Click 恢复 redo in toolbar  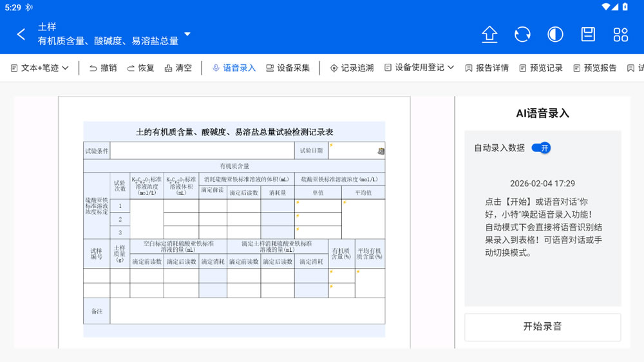coord(140,68)
